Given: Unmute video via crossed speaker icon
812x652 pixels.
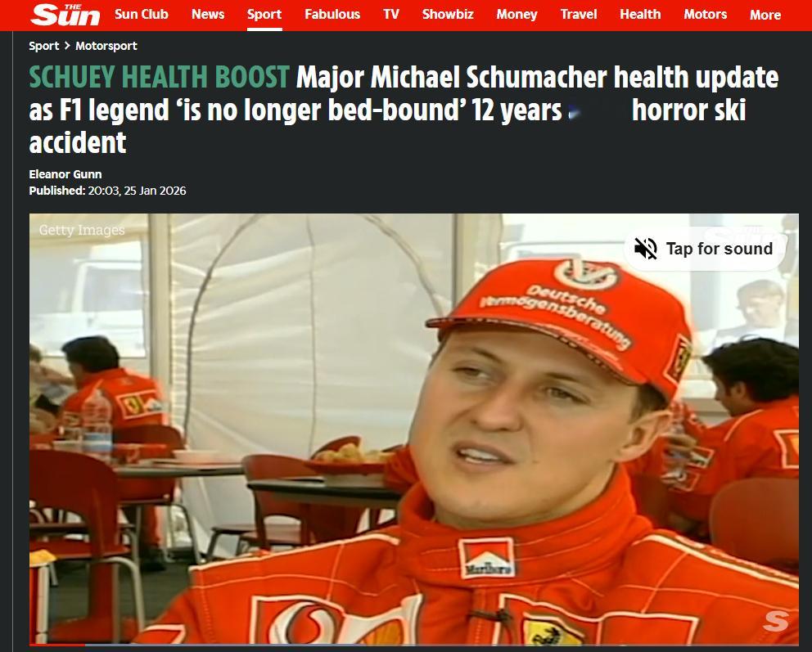Looking at the screenshot, I should pos(645,249).
